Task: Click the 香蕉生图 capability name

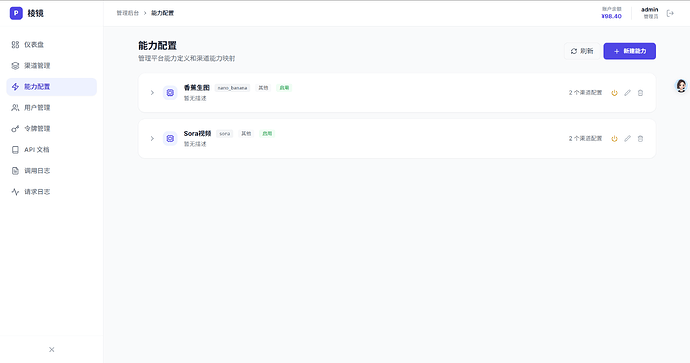Action: (x=197, y=88)
